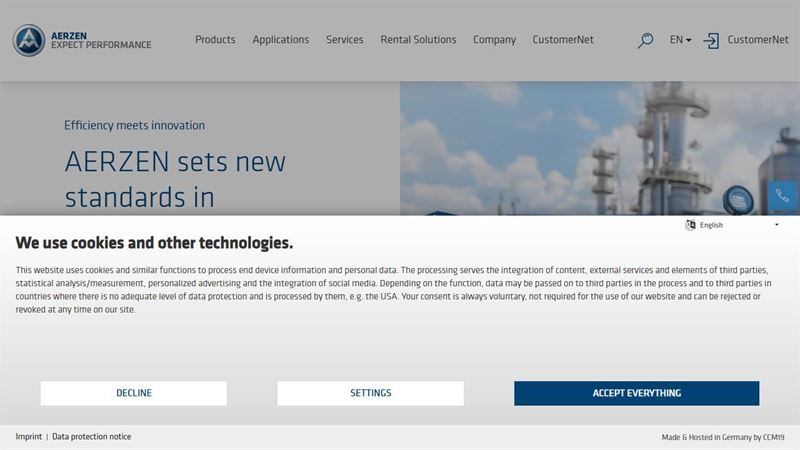Viewport: 800px width, 450px height.
Task: Open the Company menu
Action: pos(494,40)
